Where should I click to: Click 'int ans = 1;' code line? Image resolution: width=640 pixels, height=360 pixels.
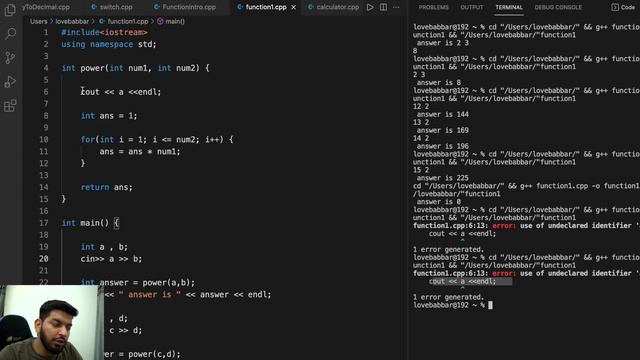[x=109, y=116]
